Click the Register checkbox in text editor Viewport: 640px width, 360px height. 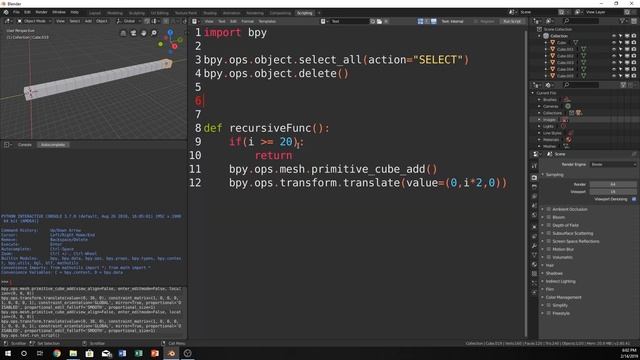(476, 21)
